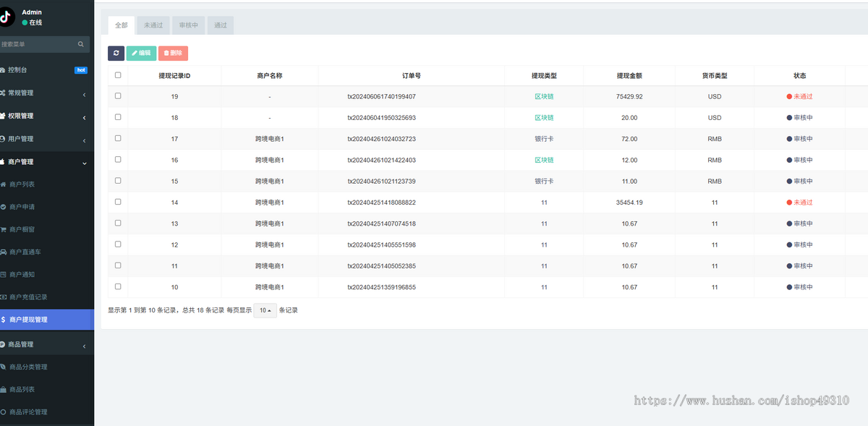Open 商户充值记录 in the sidebar
This screenshot has width=868, height=426.
pyautogui.click(x=28, y=297)
